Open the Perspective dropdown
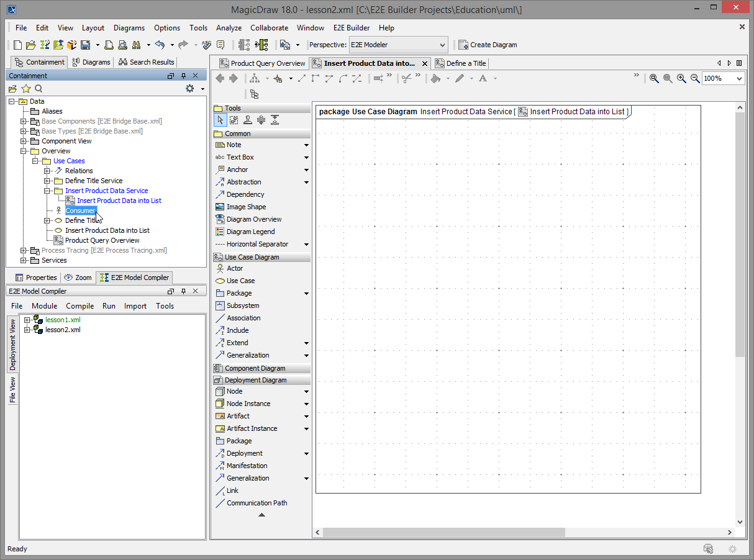Image resolution: width=754 pixels, height=560 pixels. pyautogui.click(x=443, y=45)
